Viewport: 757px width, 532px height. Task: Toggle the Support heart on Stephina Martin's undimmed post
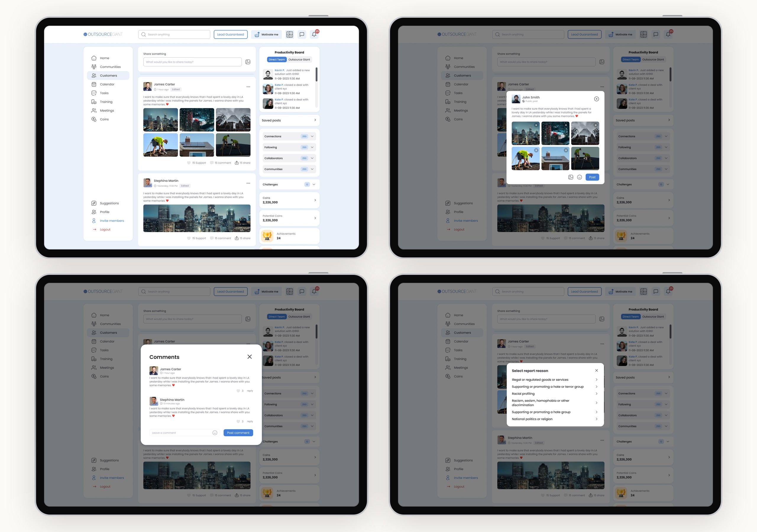[x=189, y=238]
